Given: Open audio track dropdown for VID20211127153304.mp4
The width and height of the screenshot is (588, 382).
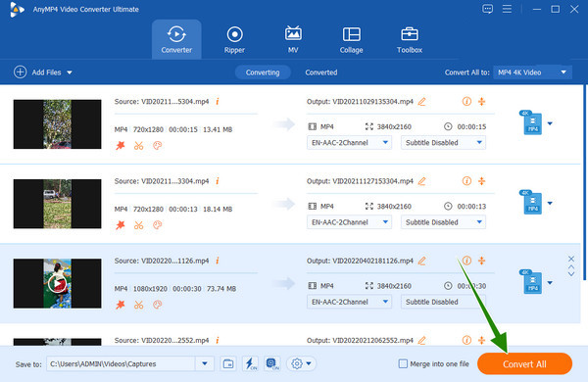Looking at the screenshot, I should (x=349, y=222).
